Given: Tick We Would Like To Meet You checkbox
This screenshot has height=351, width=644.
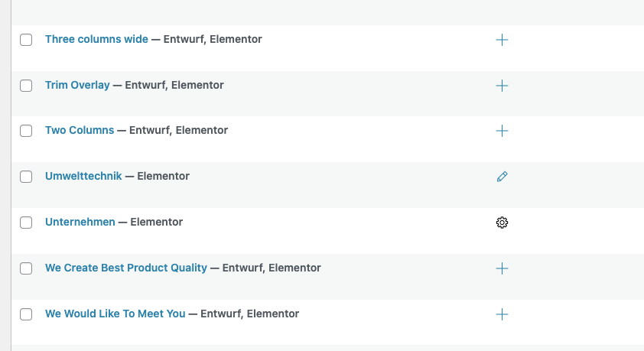Looking at the screenshot, I should click(26, 314).
